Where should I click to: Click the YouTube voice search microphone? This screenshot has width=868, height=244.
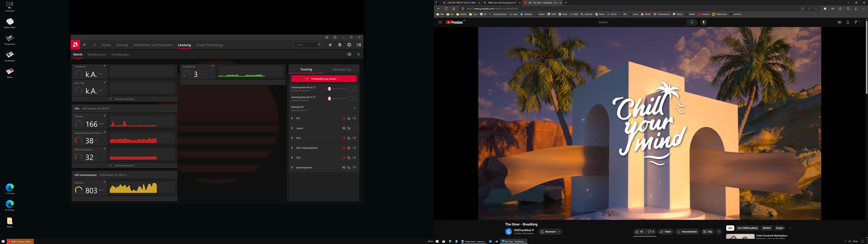tap(703, 22)
